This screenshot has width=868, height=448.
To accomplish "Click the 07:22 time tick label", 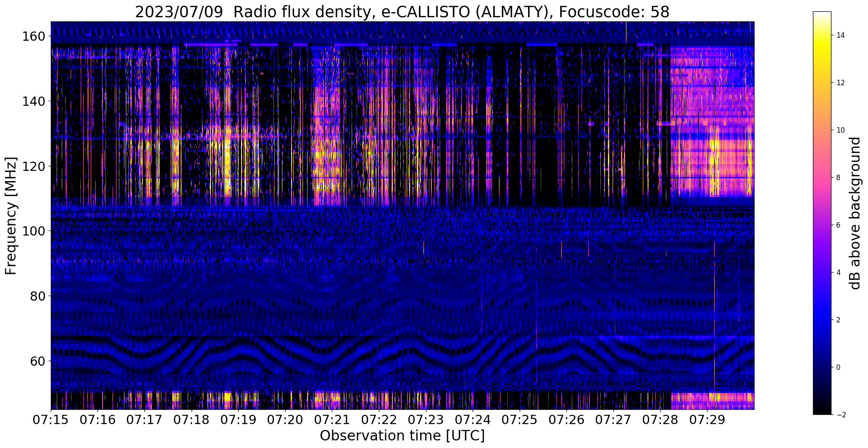I will [x=379, y=419].
